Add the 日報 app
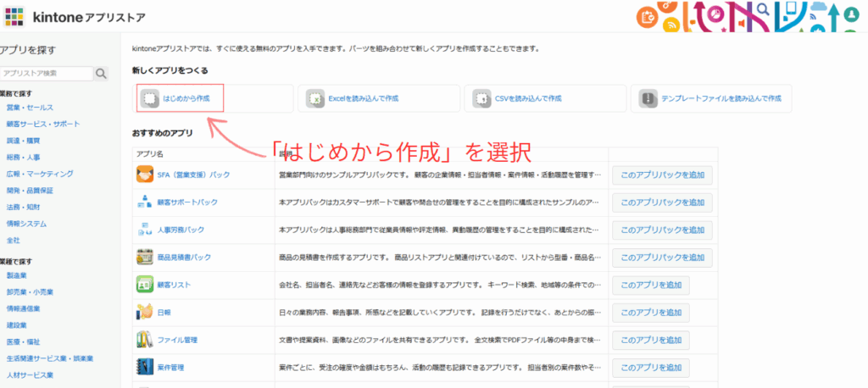868x388 pixels. click(651, 312)
